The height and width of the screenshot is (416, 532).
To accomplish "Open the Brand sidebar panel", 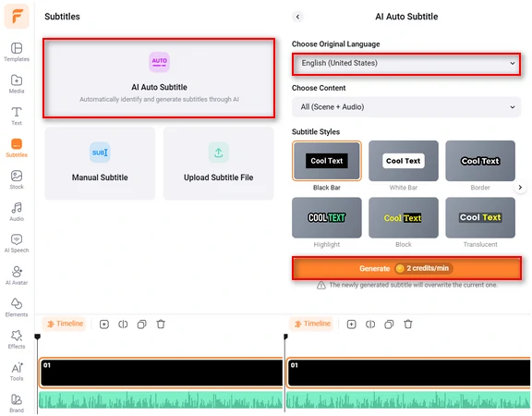I will pos(17,403).
